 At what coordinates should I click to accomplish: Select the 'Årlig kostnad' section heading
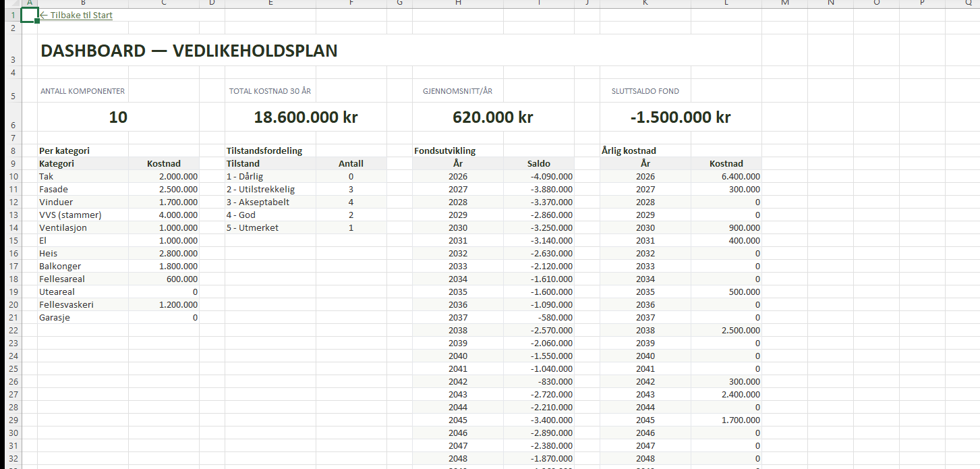pyautogui.click(x=629, y=150)
